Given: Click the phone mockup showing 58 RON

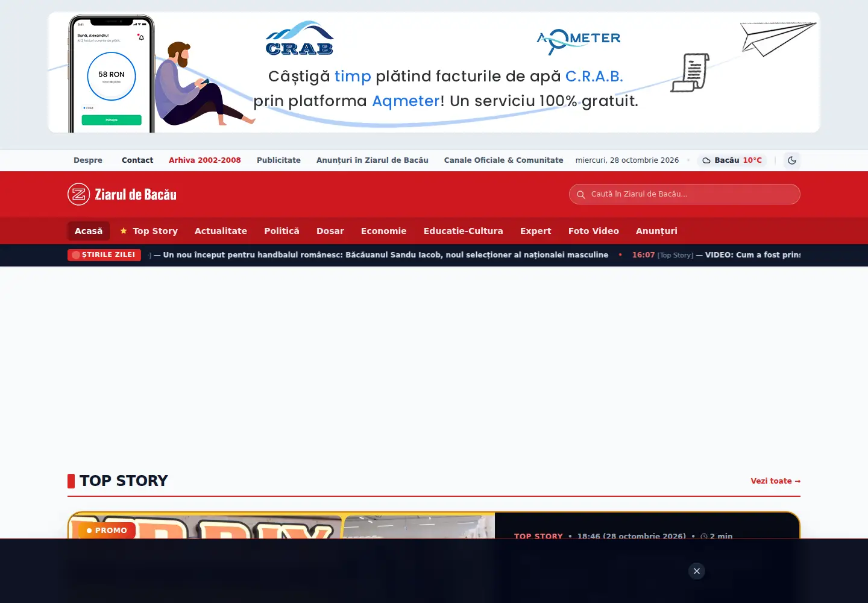Looking at the screenshot, I should pyautogui.click(x=112, y=74).
